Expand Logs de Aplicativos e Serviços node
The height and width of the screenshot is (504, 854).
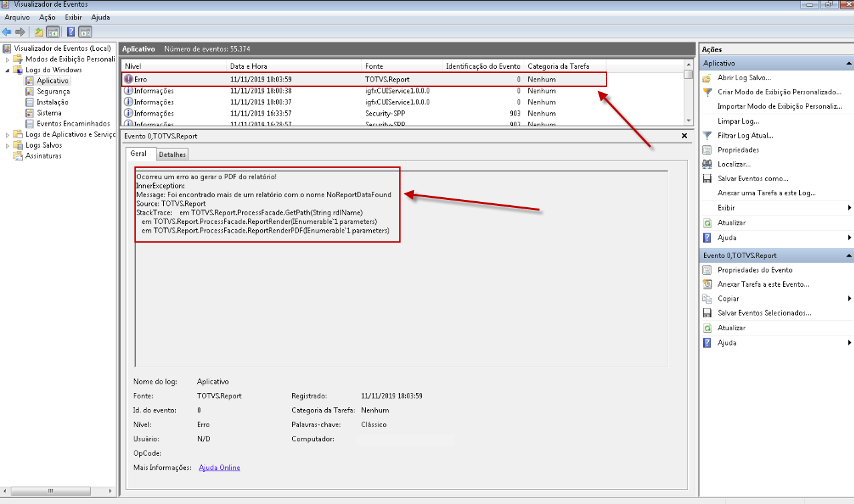[8, 134]
